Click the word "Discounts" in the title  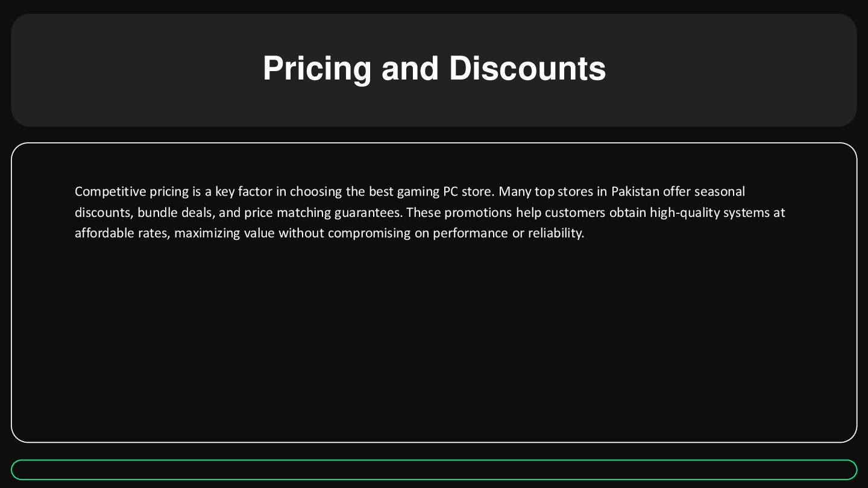[527, 68]
